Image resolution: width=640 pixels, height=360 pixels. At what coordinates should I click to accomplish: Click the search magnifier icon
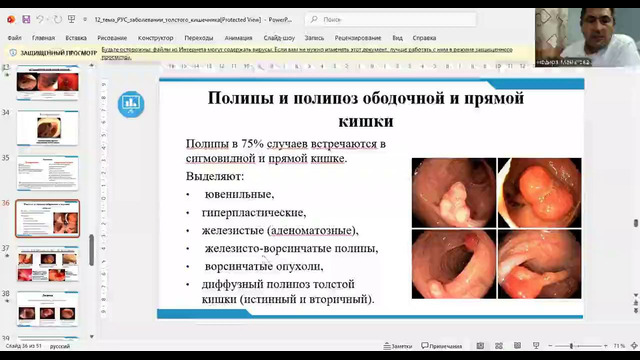(x=314, y=20)
